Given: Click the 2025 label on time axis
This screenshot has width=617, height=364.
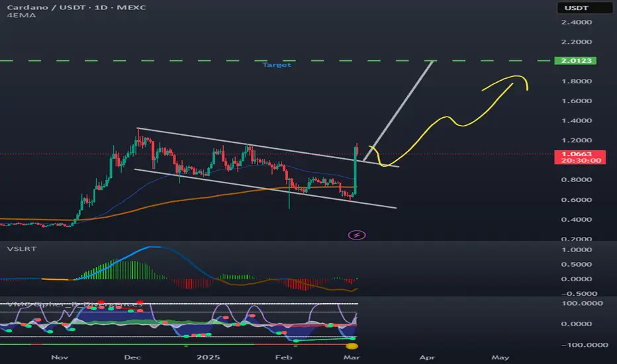Looking at the screenshot, I should point(208,357).
